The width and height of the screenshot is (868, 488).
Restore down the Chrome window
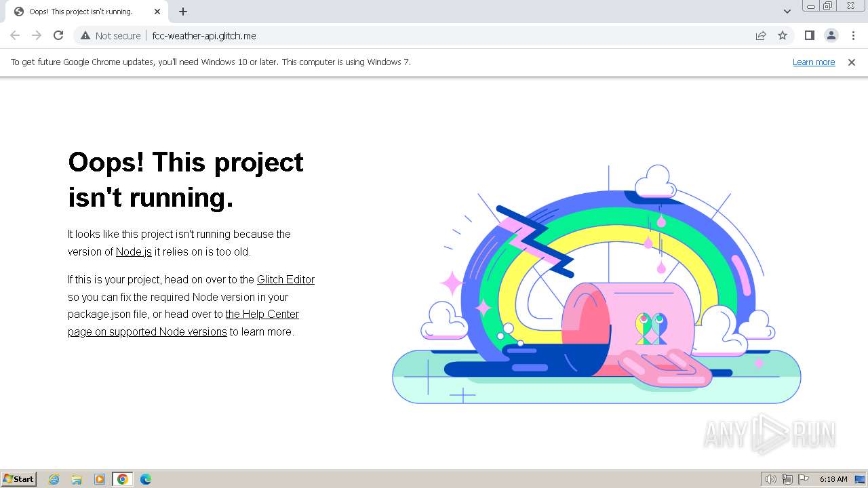click(x=827, y=6)
